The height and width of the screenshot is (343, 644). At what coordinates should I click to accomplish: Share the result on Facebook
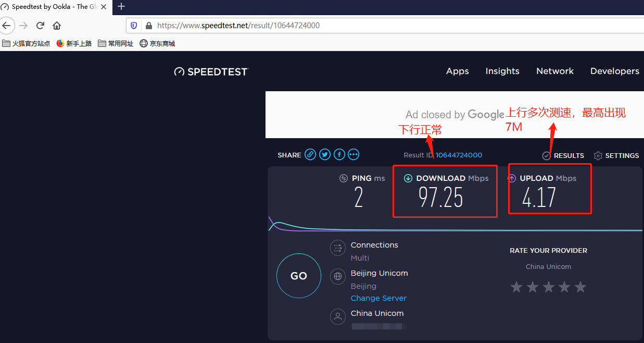tap(339, 155)
